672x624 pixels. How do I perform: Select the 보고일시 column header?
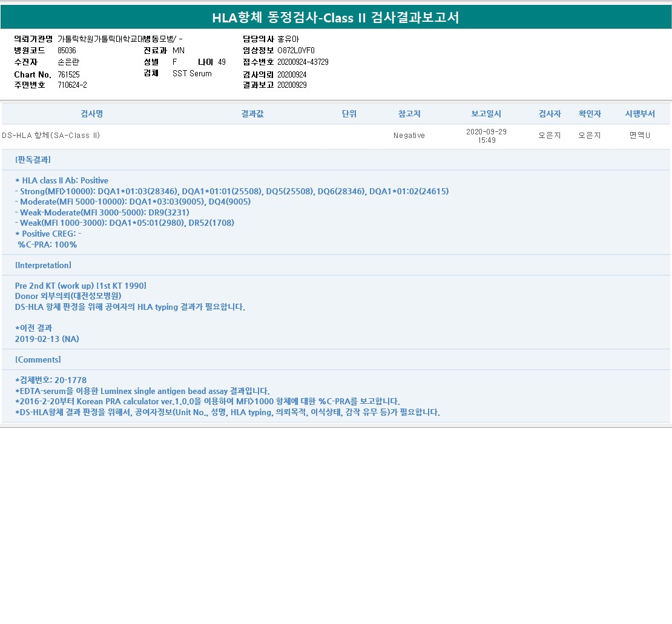pyautogui.click(x=486, y=114)
